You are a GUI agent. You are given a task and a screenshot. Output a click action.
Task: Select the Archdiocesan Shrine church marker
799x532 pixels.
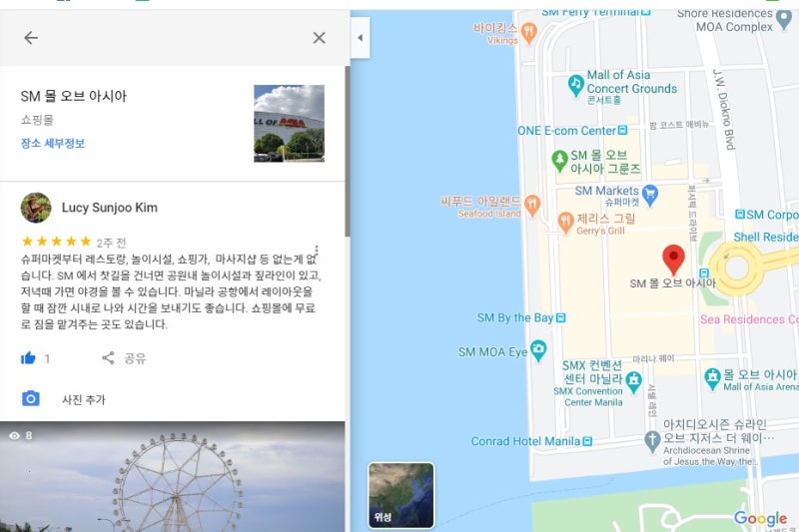[x=652, y=441]
